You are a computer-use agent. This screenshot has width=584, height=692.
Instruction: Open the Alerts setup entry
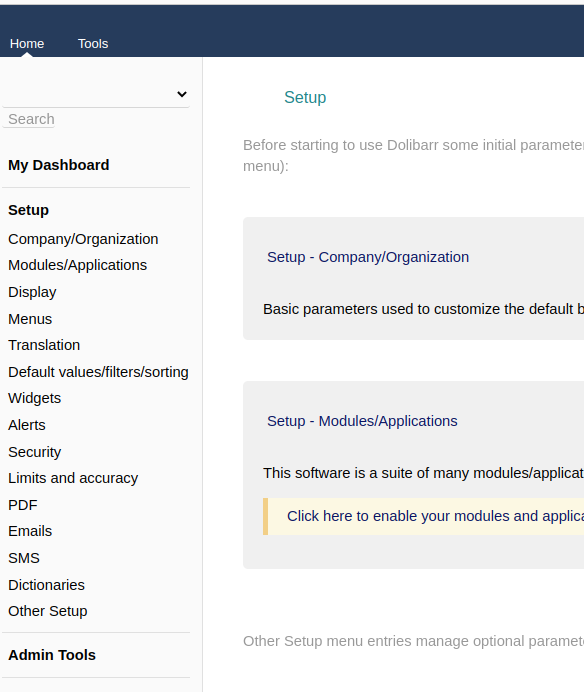tap(26, 425)
